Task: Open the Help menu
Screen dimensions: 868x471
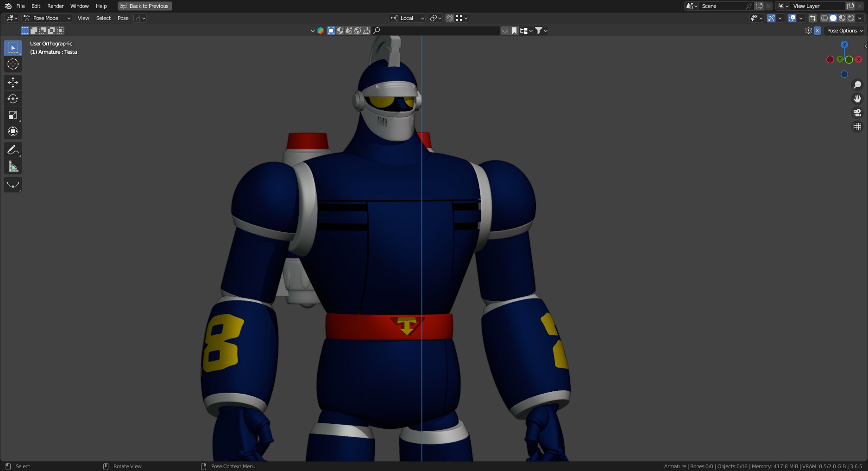Action: click(101, 6)
